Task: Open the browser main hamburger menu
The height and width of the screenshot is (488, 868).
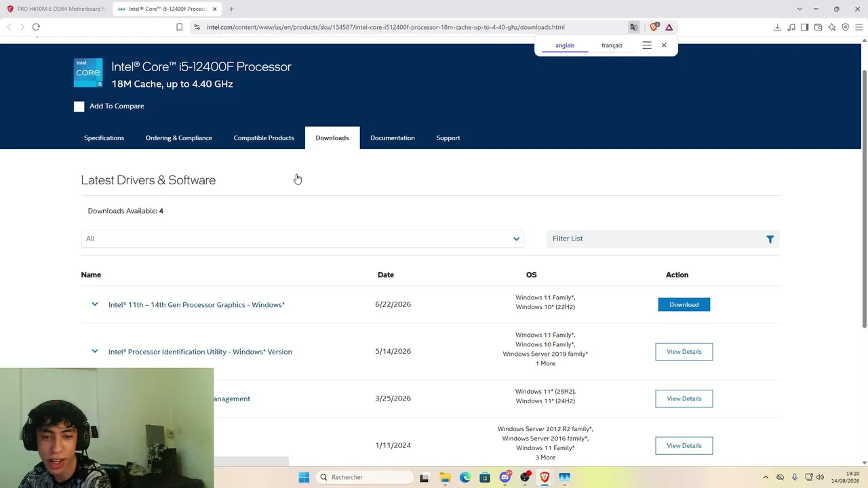Action: [x=859, y=27]
